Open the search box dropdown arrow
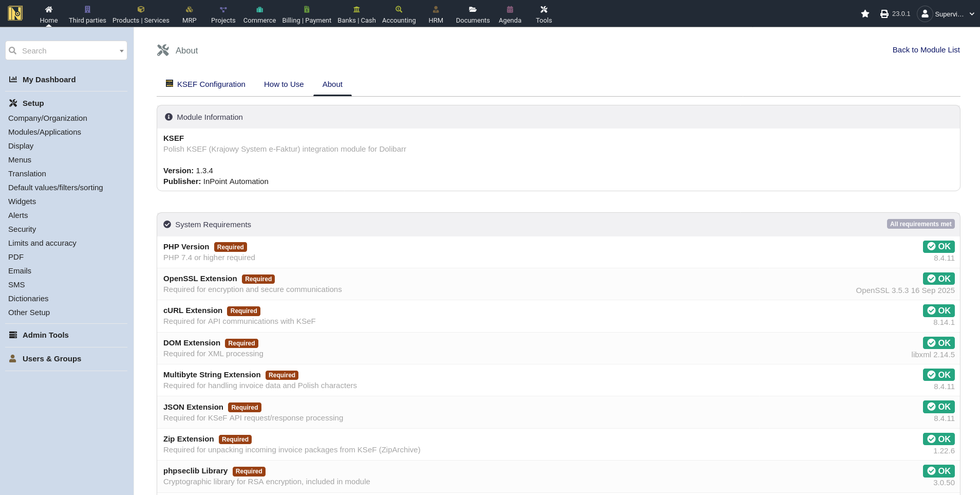This screenshot has height=495, width=980. click(121, 51)
